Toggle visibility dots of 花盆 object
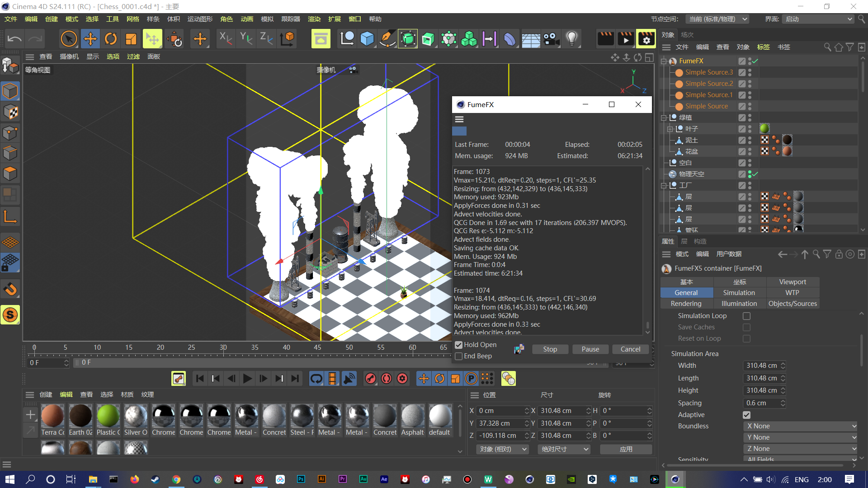The height and width of the screenshot is (488, 868). coord(750,151)
